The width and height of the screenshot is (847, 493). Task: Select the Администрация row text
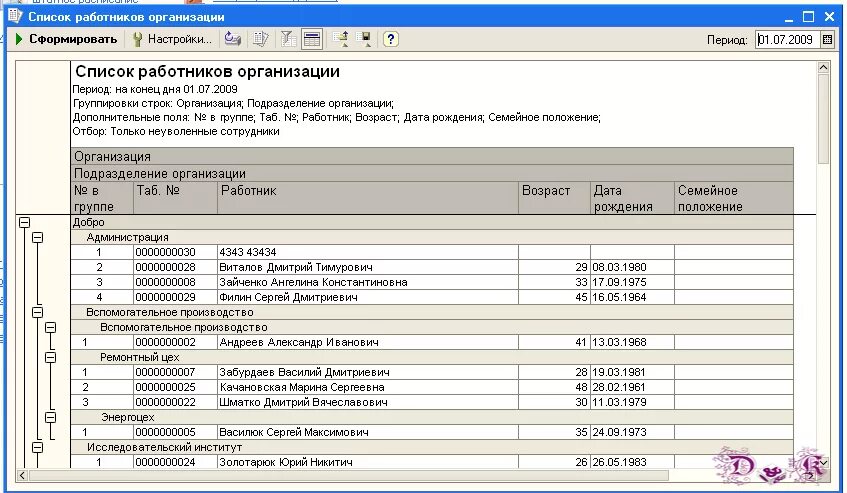(x=127, y=237)
